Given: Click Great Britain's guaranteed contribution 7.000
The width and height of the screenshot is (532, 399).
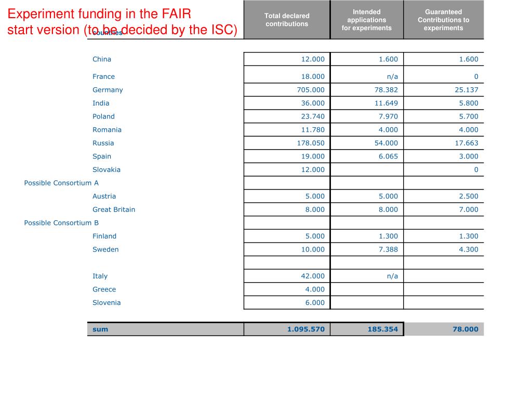Looking at the screenshot, I should 469,210.
